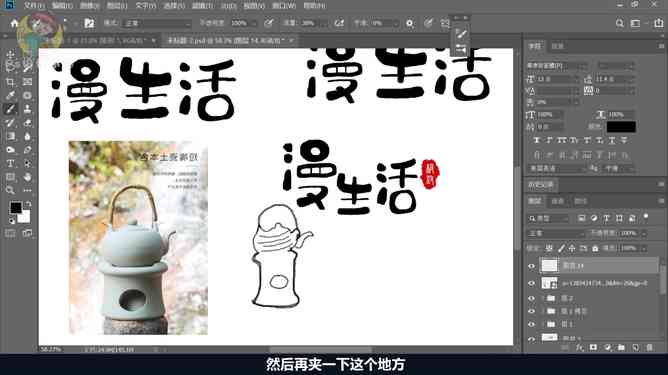
Task: Toggle eye icon for group 组 2
Action: click(531, 298)
